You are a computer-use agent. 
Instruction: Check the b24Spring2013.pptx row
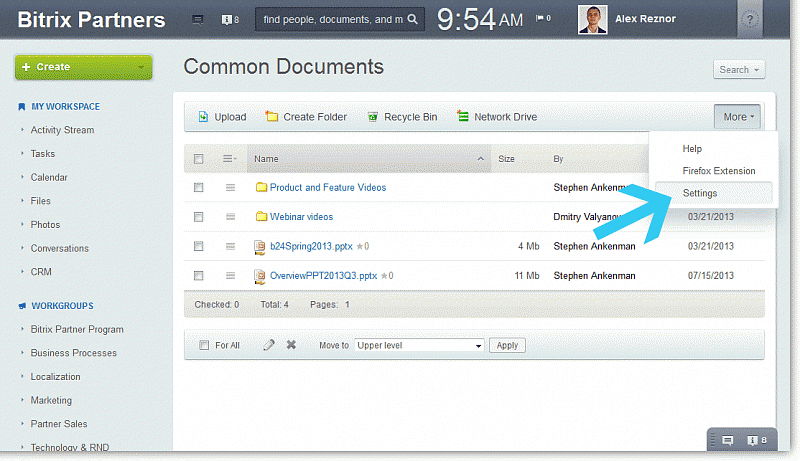point(198,246)
